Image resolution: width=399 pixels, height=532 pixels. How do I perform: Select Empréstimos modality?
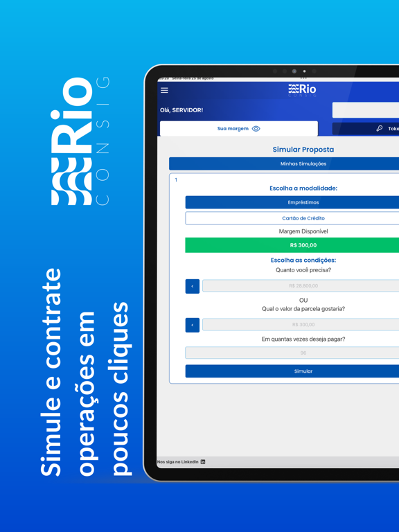[292, 202]
